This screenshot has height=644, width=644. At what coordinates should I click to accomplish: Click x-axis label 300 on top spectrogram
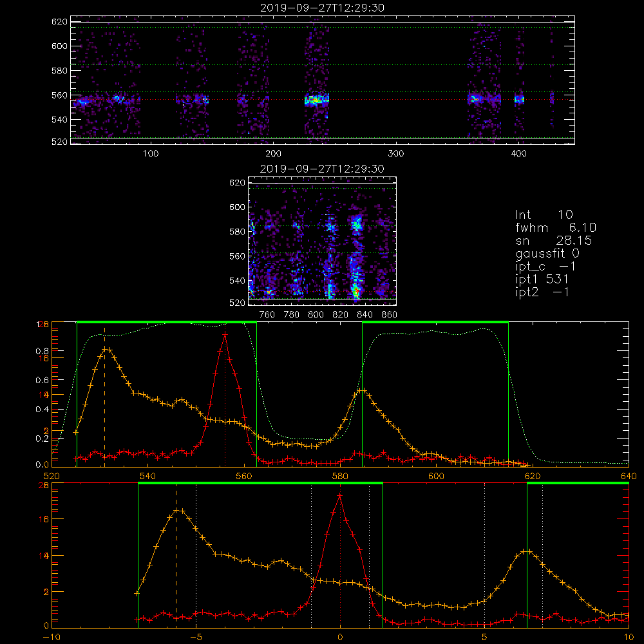click(x=396, y=154)
